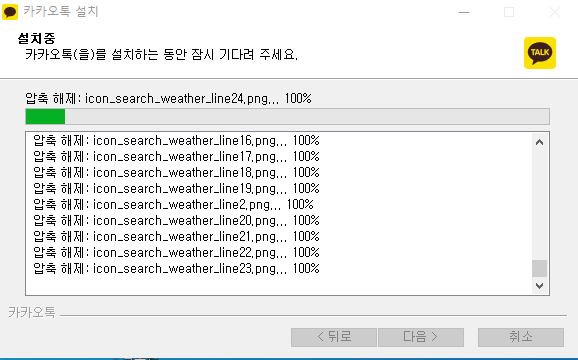Click the KakaoTalk icon in the title bar
The width and height of the screenshot is (578, 360).
coord(10,12)
